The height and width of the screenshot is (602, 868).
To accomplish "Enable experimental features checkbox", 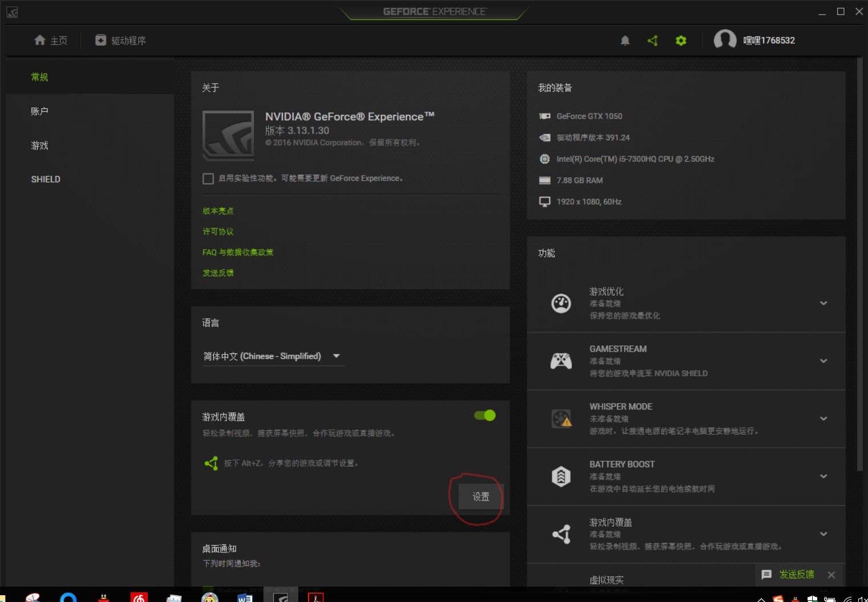I will pyautogui.click(x=208, y=179).
